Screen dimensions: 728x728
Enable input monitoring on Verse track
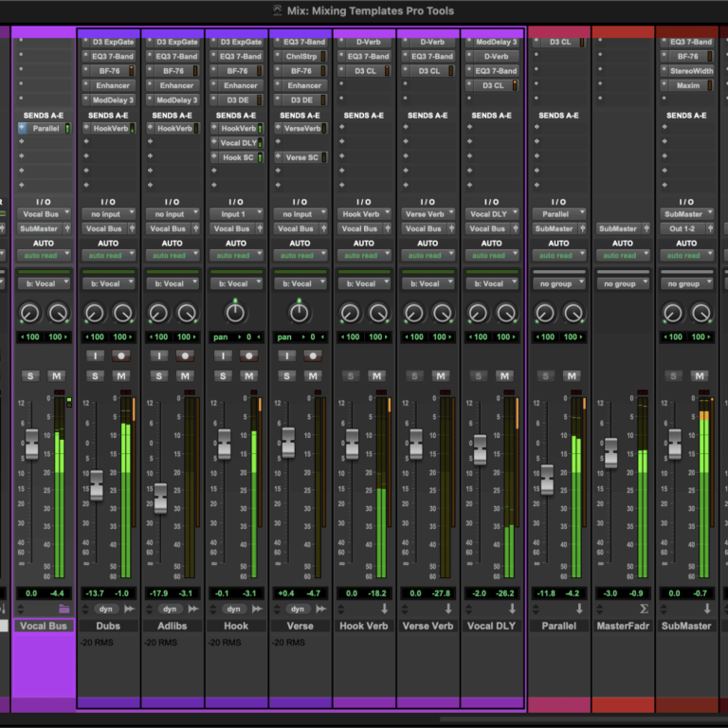tap(287, 356)
